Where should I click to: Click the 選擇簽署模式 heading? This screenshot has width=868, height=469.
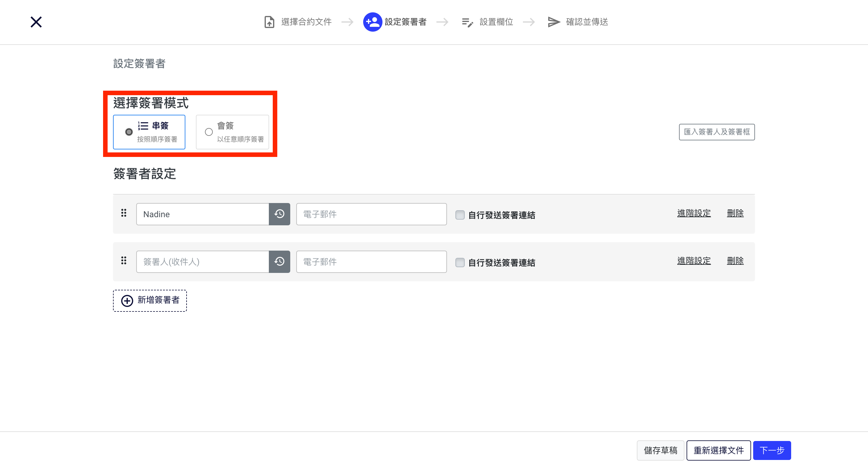pyautogui.click(x=151, y=103)
